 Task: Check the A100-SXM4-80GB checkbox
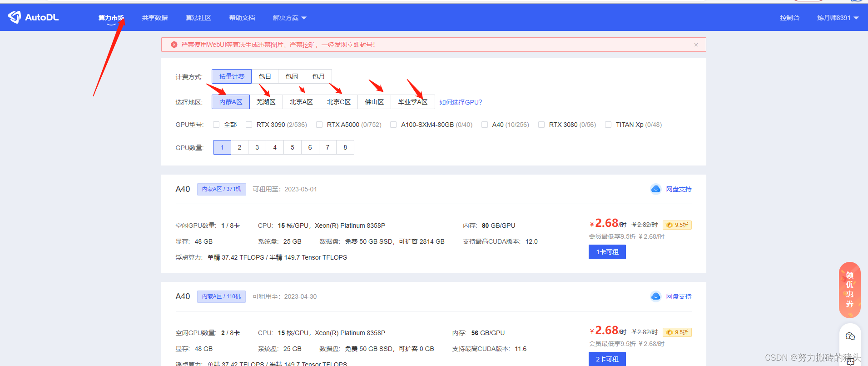click(x=393, y=125)
